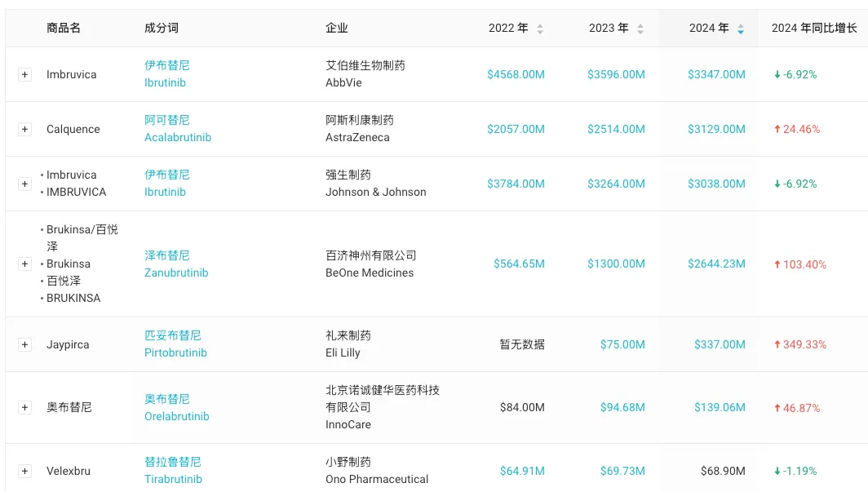Expand the Johnson & Johnson Imbruvica row

tap(24, 184)
